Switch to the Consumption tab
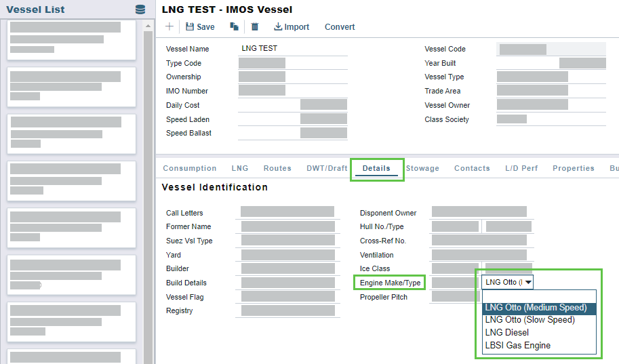Image resolution: width=619 pixels, height=364 pixels. pos(190,168)
